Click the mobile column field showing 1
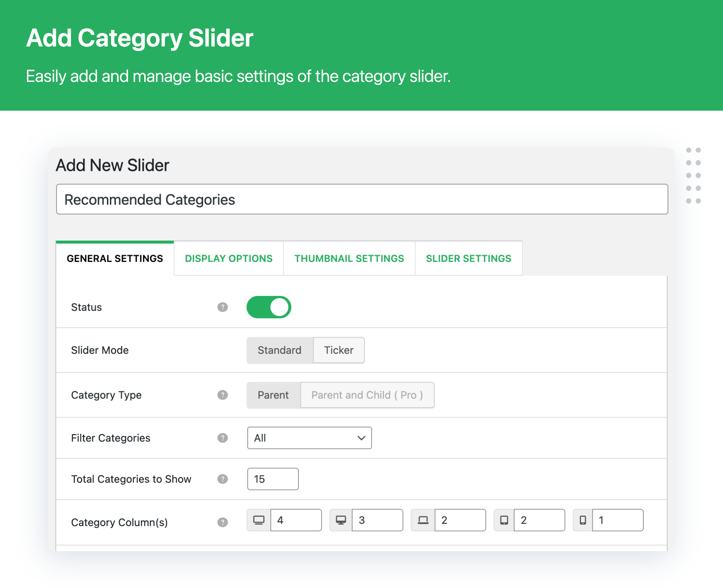The image size is (723, 588). click(618, 520)
